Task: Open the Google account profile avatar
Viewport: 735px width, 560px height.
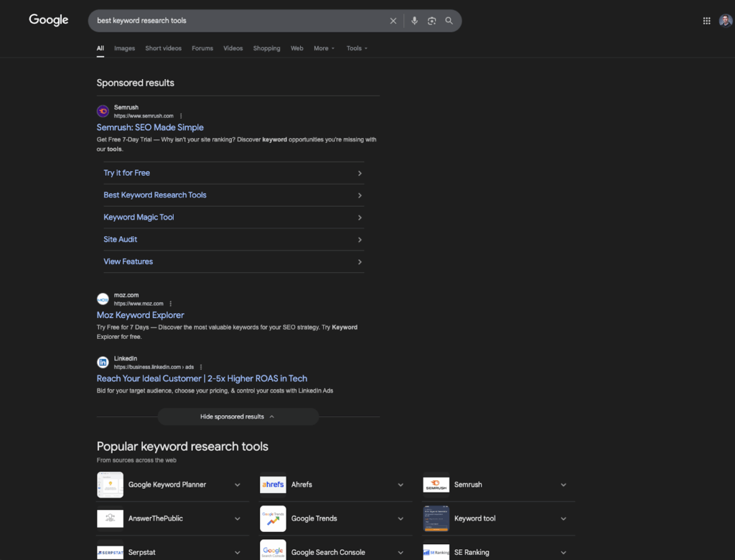Action: click(x=725, y=21)
